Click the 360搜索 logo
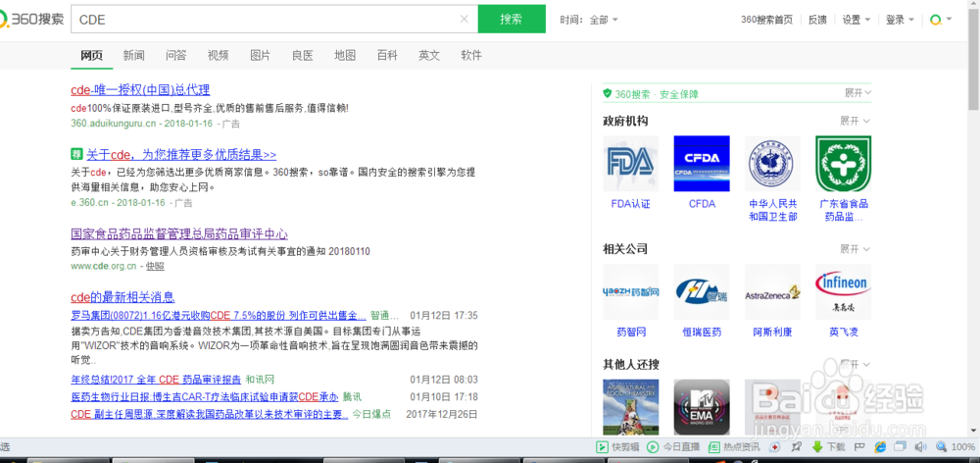980x463 pixels. (31, 20)
